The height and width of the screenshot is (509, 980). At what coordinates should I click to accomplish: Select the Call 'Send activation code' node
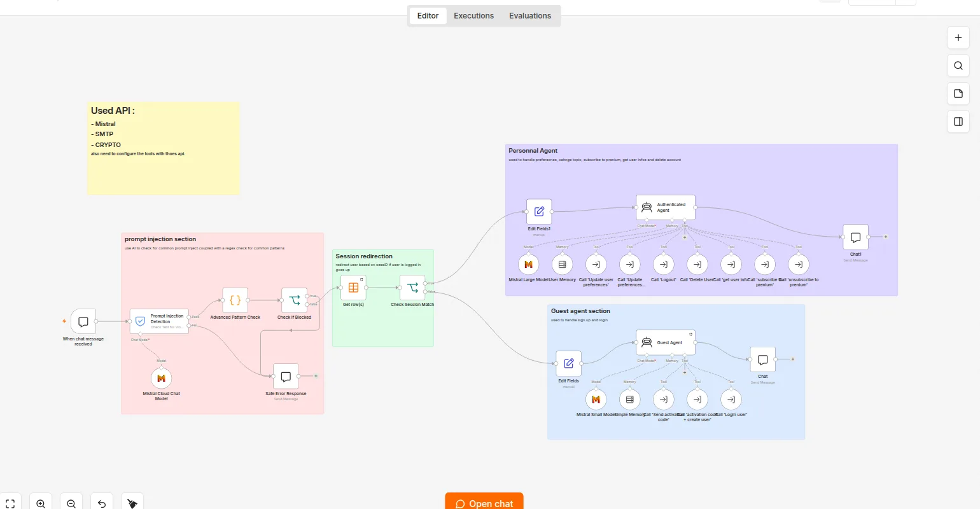click(664, 399)
